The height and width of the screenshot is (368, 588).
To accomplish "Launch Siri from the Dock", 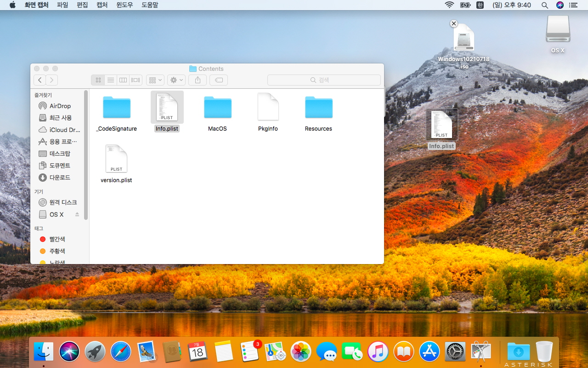I will pos(69,352).
